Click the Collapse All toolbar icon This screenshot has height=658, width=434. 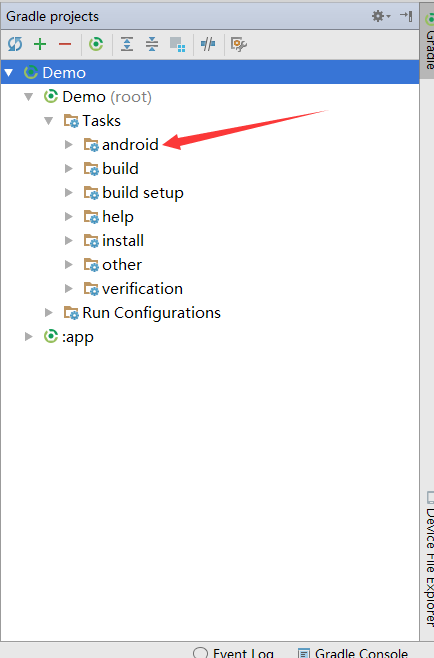[152, 44]
